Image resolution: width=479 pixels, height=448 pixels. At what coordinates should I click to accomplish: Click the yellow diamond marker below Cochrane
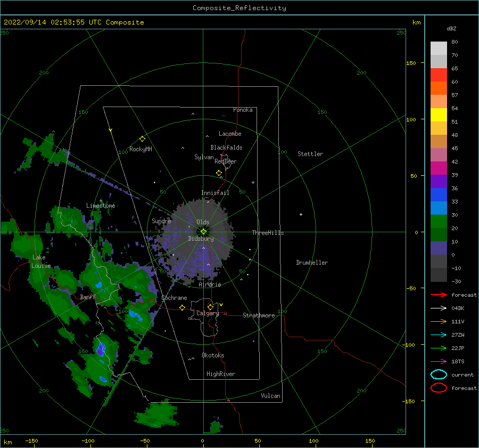tap(182, 308)
